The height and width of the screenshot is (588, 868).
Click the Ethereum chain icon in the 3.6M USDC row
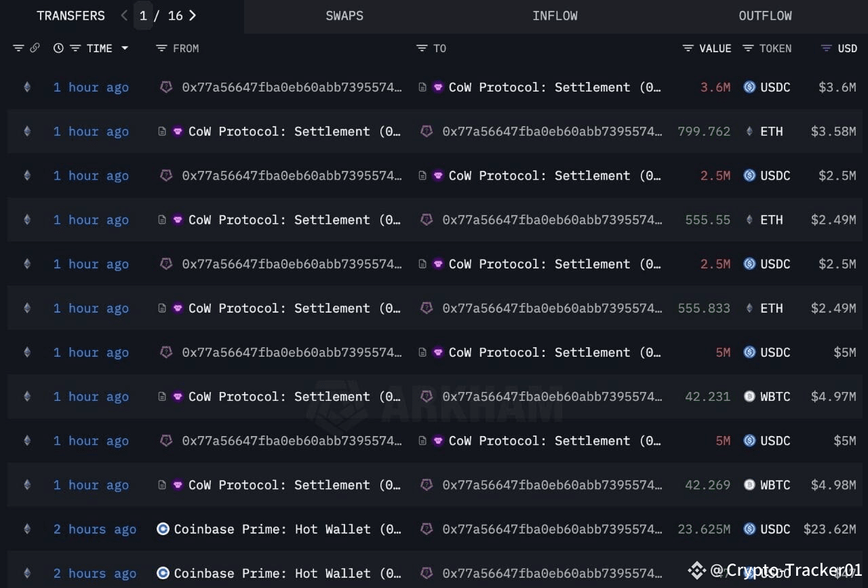(x=27, y=87)
